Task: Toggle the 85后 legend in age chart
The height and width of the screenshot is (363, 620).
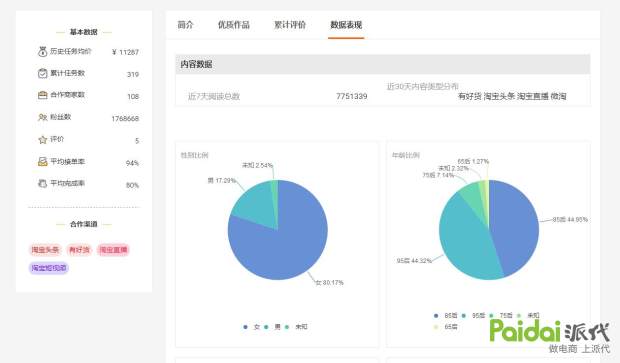Action: tap(445, 316)
